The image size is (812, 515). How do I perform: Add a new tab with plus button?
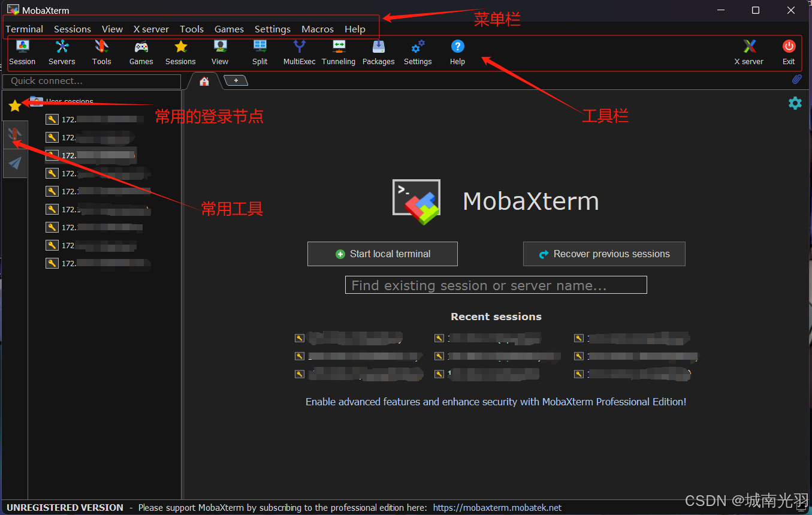236,80
